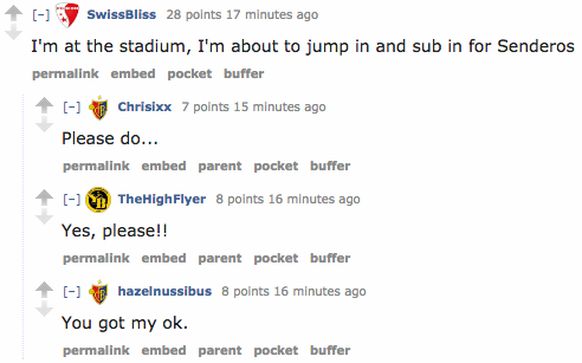582x363 pixels.
Task: Collapse SwissBliss's comment thread
Action: point(41,15)
